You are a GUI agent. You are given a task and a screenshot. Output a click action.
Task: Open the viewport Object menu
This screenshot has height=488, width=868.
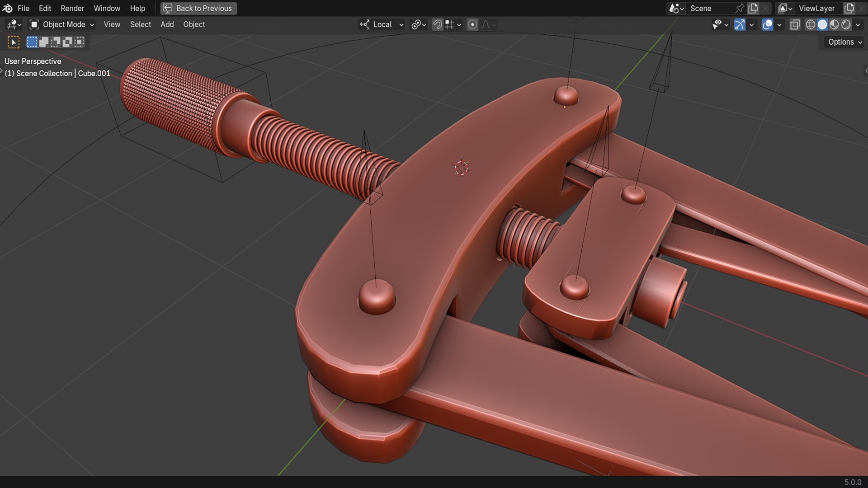click(194, 24)
